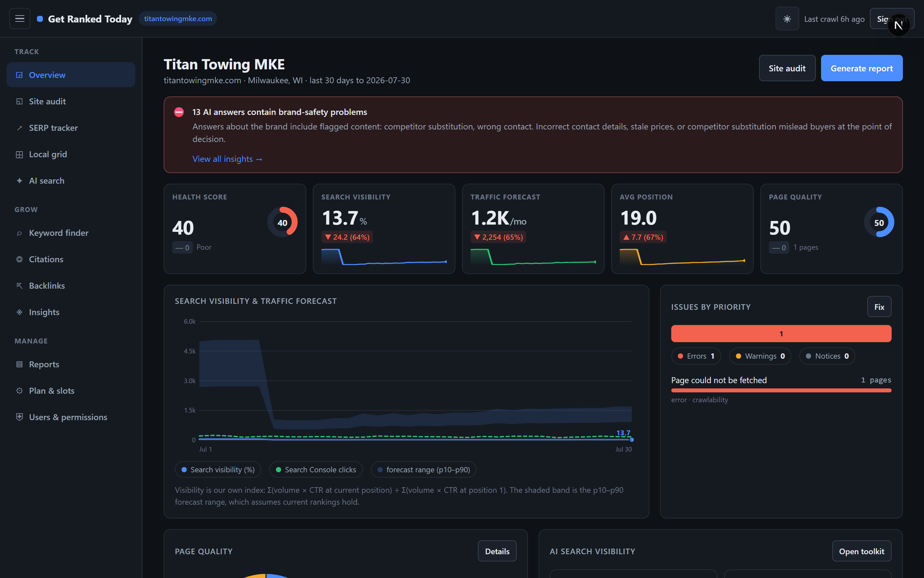Open AI search in the sidebar

(x=71, y=181)
